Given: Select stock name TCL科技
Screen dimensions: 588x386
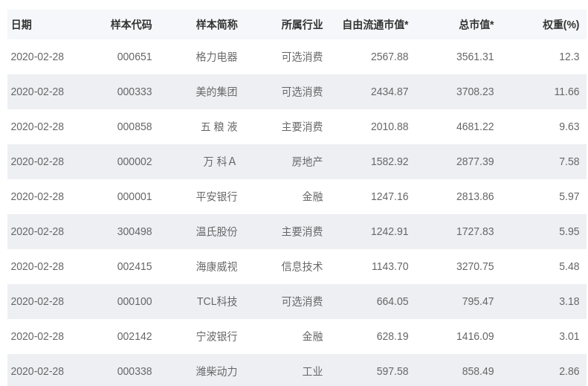Looking at the screenshot, I should pos(217,301).
